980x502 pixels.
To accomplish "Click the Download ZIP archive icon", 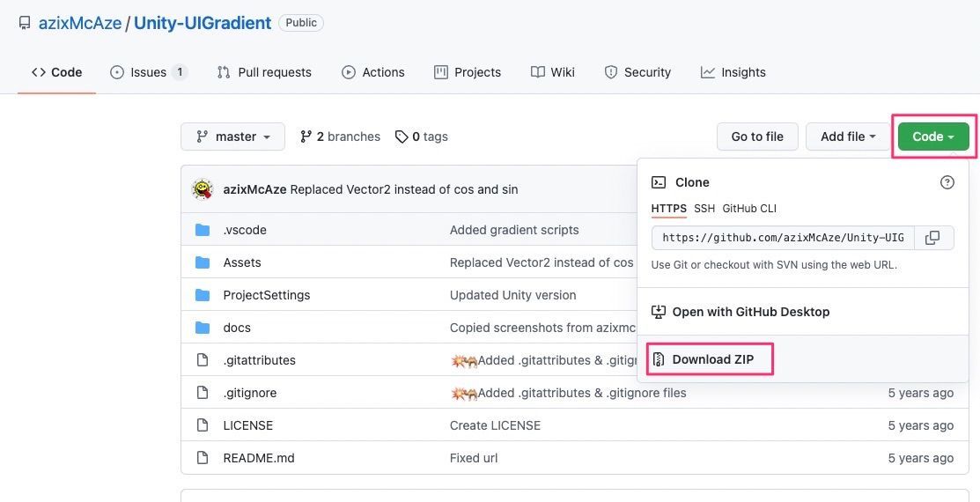I will 658,359.
